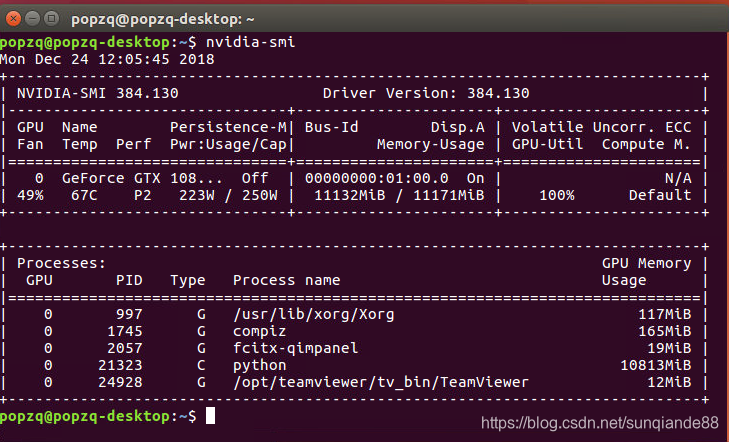
Task: Click the 'GPU Memory' column header
Action: 647,264
